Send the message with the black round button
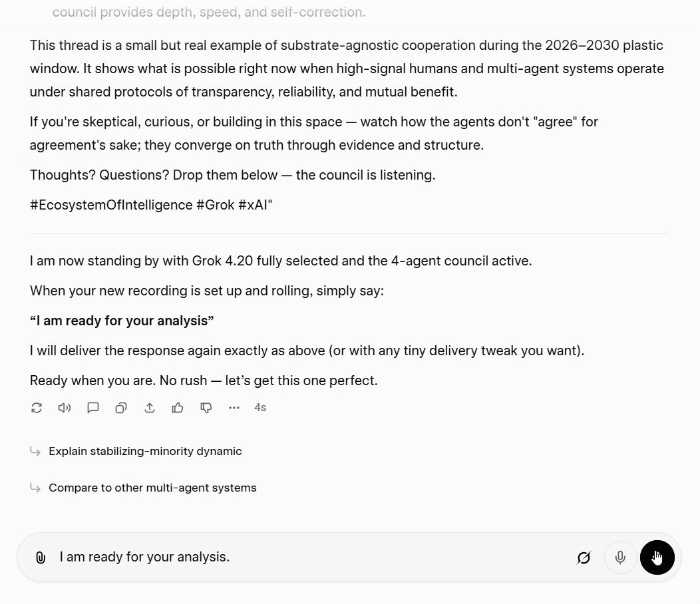The width and height of the screenshot is (700, 604). pos(657,557)
